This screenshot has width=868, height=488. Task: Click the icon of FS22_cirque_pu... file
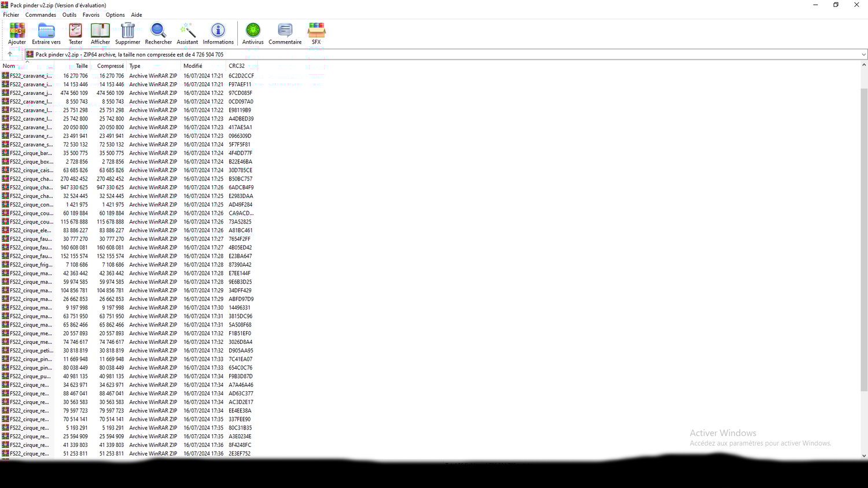click(5, 376)
